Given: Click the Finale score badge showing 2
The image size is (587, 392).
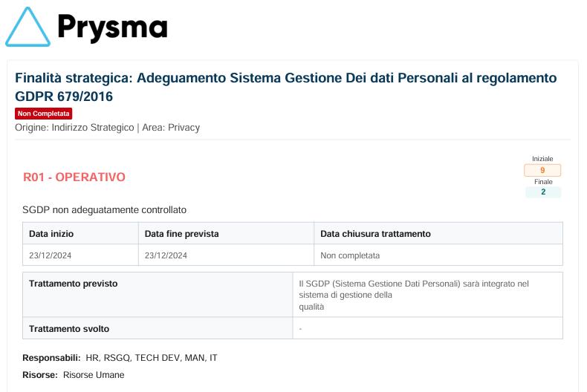Looking at the screenshot, I should [542, 192].
